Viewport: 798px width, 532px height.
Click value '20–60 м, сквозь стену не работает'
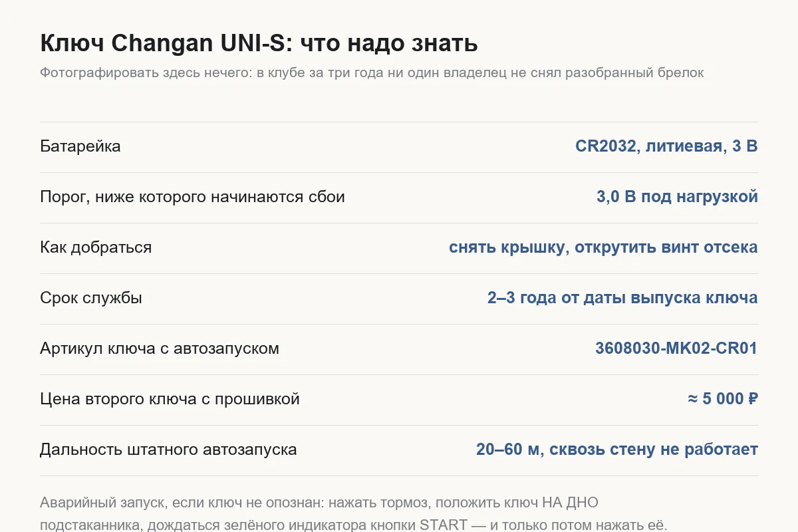[617, 450]
